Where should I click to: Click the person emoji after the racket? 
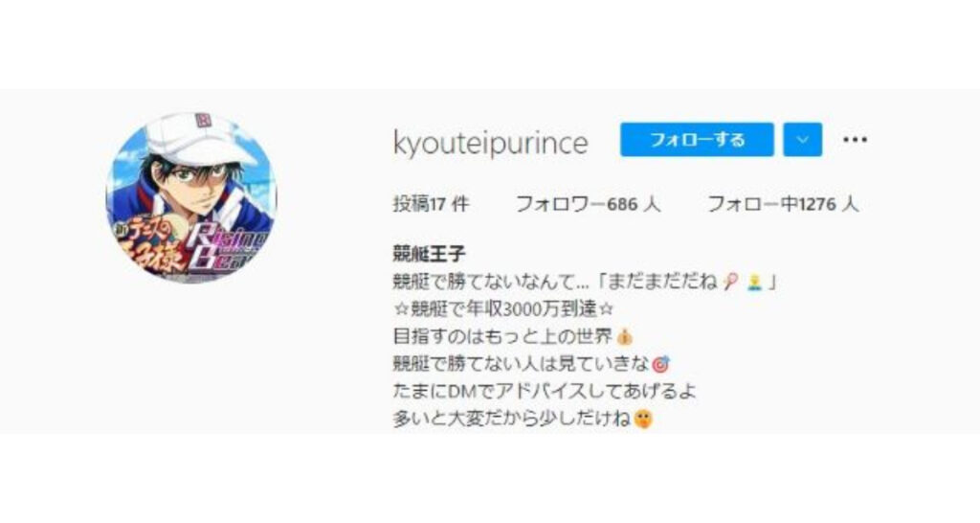pos(755,283)
